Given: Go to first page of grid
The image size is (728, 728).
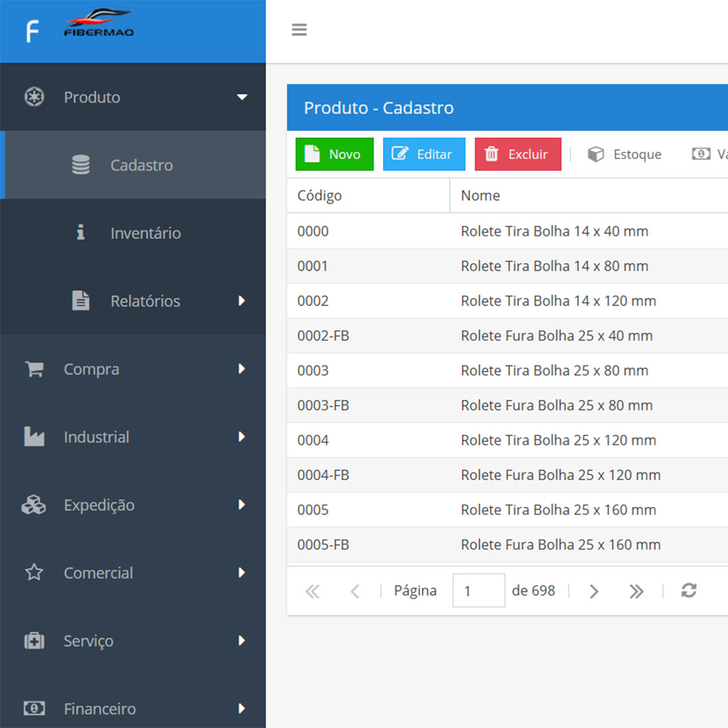Looking at the screenshot, I should [312, 591].
